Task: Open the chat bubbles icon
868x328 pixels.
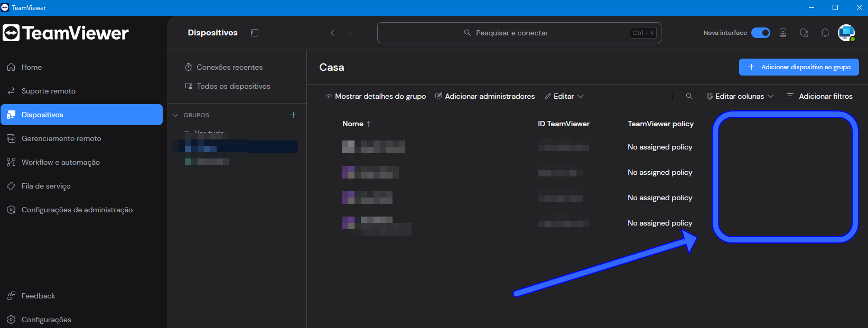Action: (x=804, y=33)
